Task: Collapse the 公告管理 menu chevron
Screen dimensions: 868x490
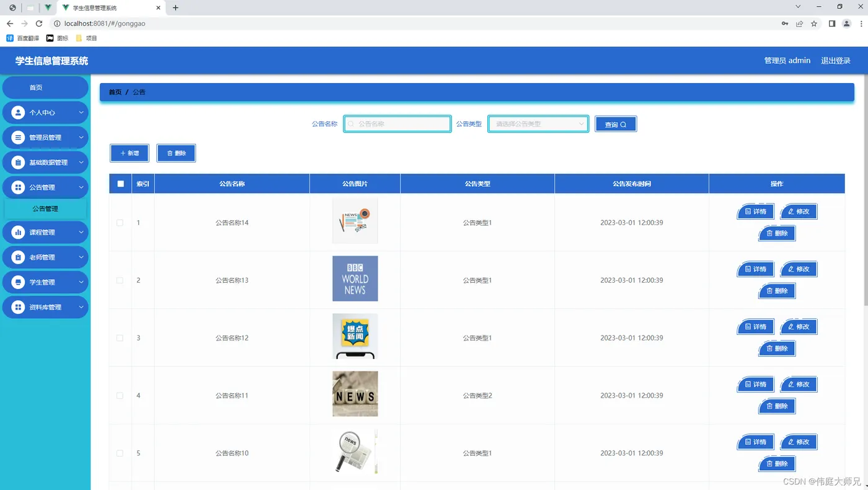Action: 81,187
